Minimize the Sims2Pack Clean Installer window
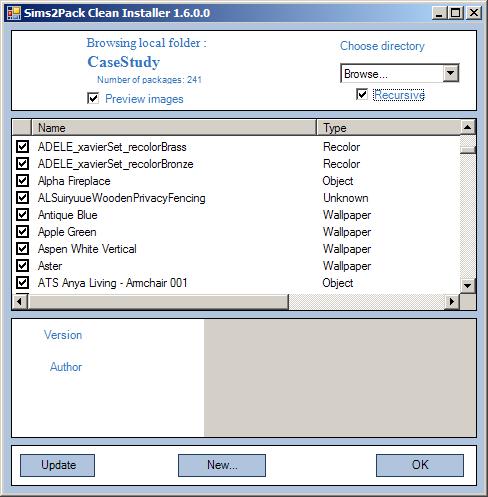 tap(440, 13)
